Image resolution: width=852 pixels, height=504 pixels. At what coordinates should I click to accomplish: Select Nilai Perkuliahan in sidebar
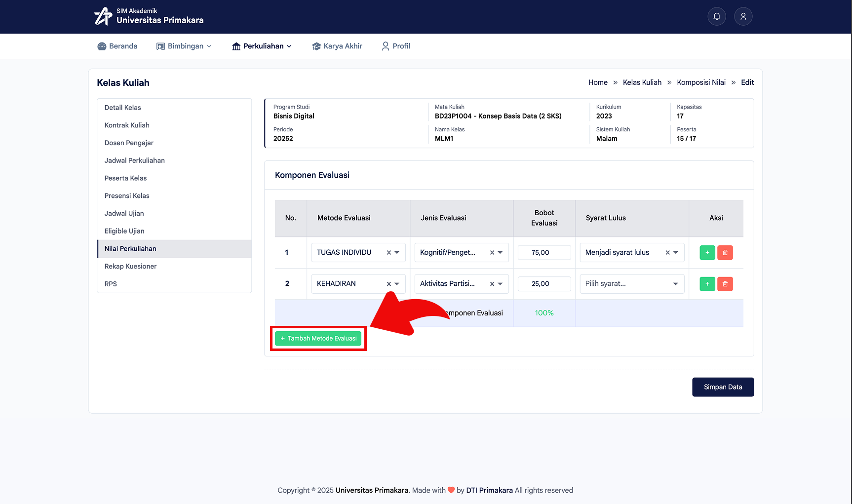174,249
